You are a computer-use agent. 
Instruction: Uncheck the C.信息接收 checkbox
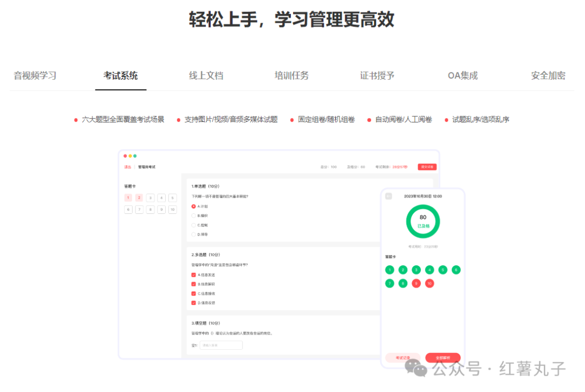tap(193, 293)
